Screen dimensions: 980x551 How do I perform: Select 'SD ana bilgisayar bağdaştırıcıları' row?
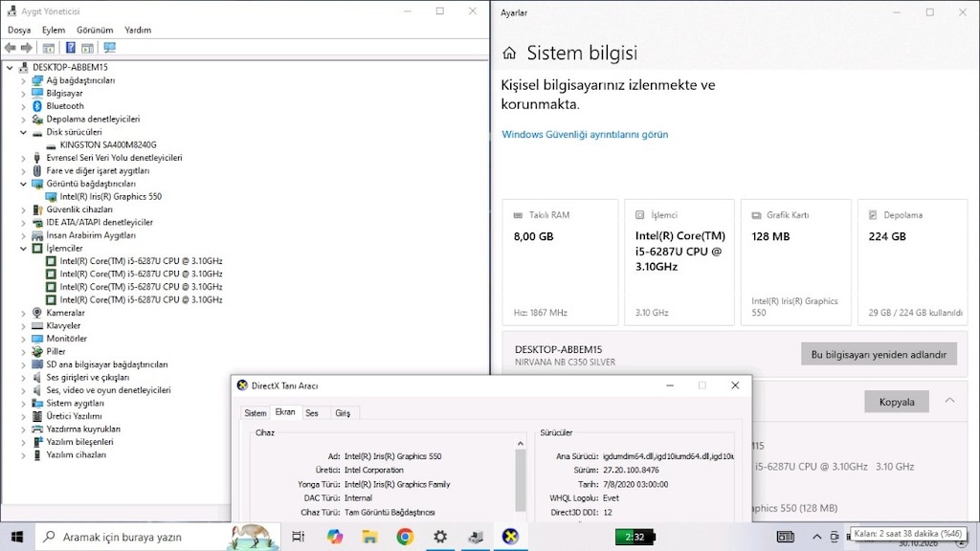coord(107,364)
